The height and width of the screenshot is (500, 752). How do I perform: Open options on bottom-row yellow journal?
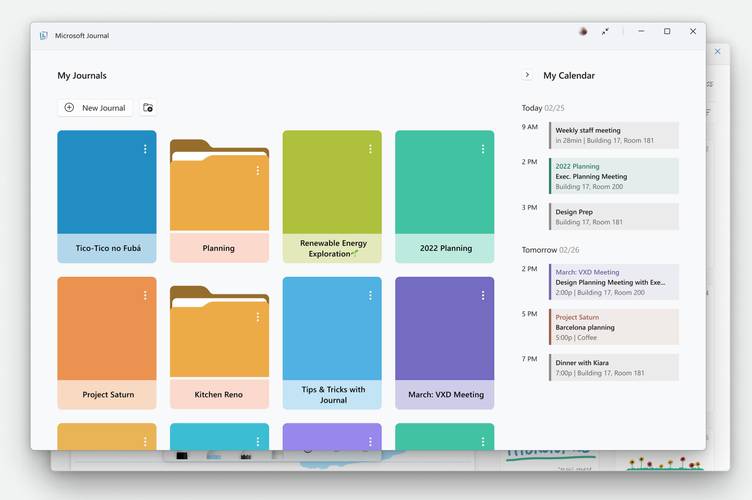click(145, 441)
